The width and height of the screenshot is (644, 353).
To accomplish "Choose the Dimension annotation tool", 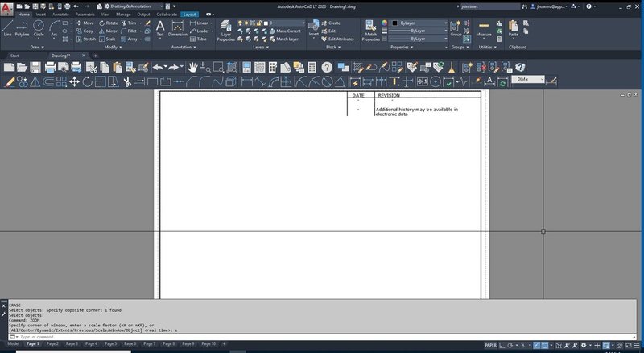I will click(177, 28).
